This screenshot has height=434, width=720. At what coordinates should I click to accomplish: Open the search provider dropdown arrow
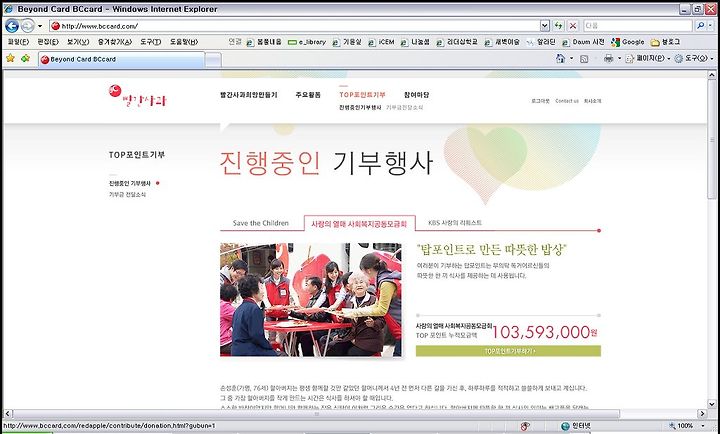712,26
